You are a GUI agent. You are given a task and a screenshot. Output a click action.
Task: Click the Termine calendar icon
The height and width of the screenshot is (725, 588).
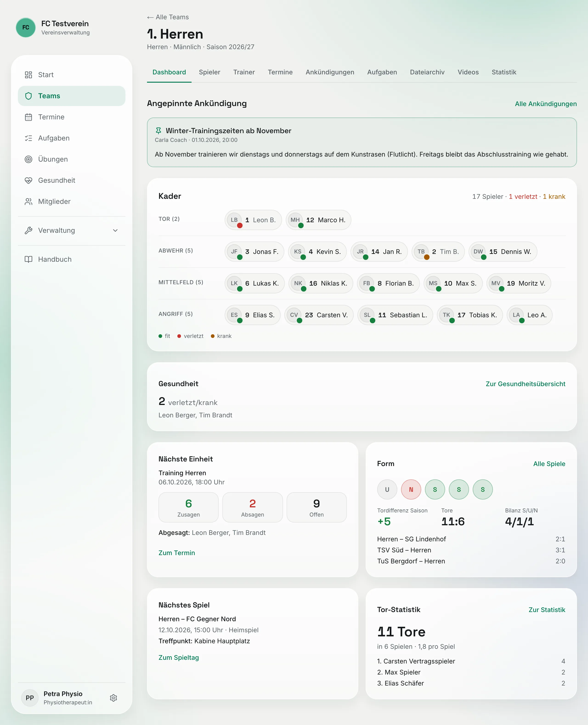(28, 117)
